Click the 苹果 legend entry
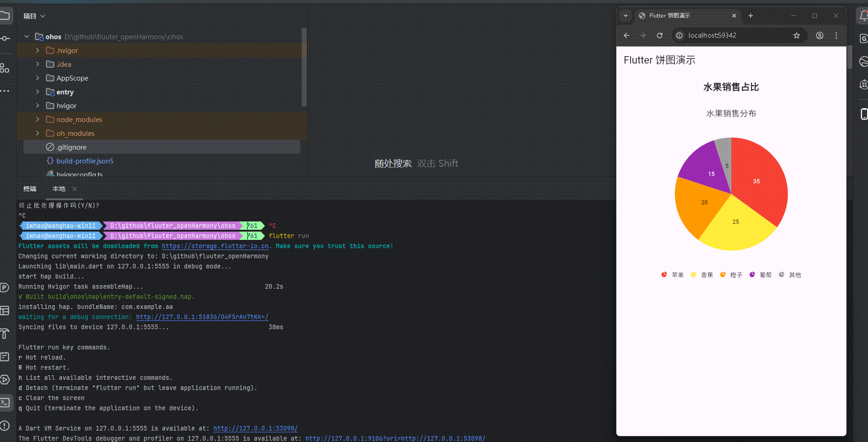 pyautogui.click(x=673, y=275)
